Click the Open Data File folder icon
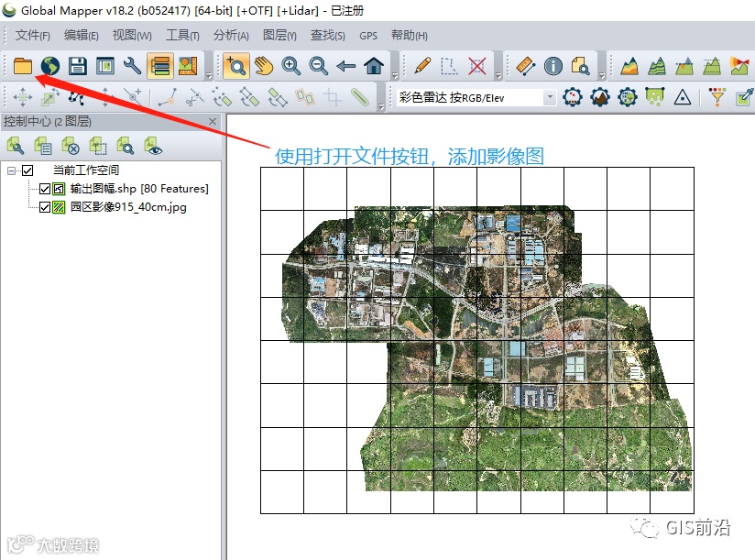 click(22, 66)
